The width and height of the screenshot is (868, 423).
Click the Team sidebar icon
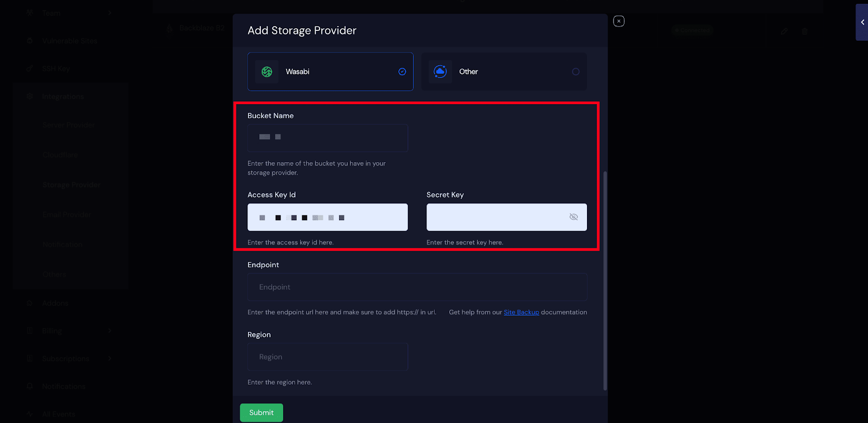tap(30, 13)
